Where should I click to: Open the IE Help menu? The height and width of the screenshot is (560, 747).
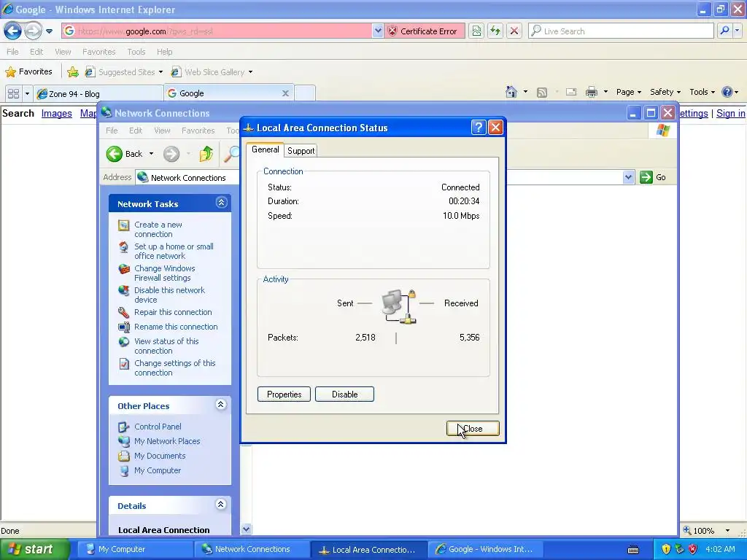pyautogui.click(x=164, y=52)
